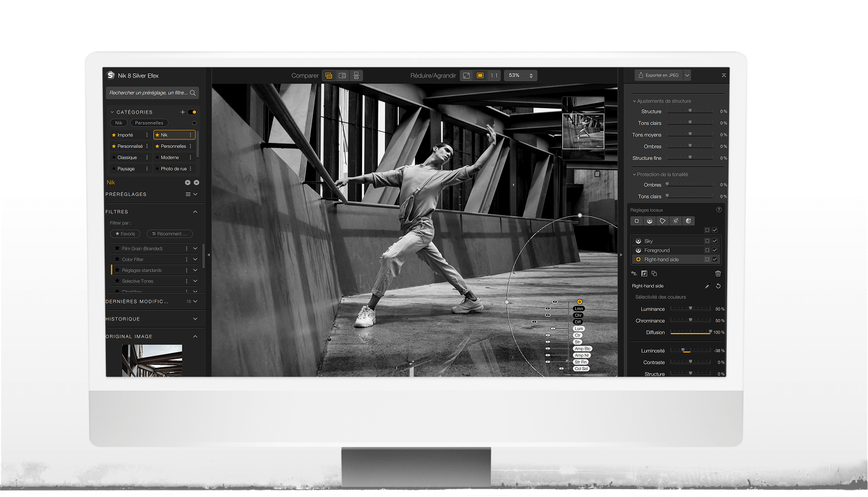Reset the Right-hand side adjustment
The height and width of the screenshot is (497, 868).
tap(718, 286)
